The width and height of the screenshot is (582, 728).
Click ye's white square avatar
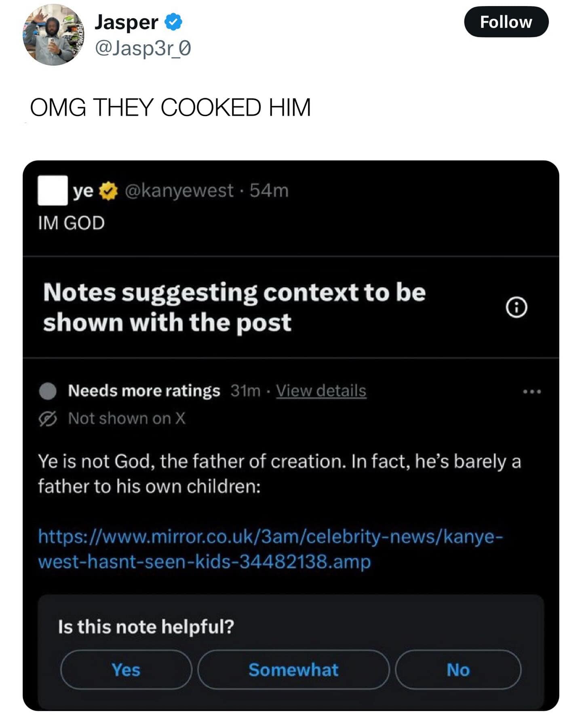point(53,190)
